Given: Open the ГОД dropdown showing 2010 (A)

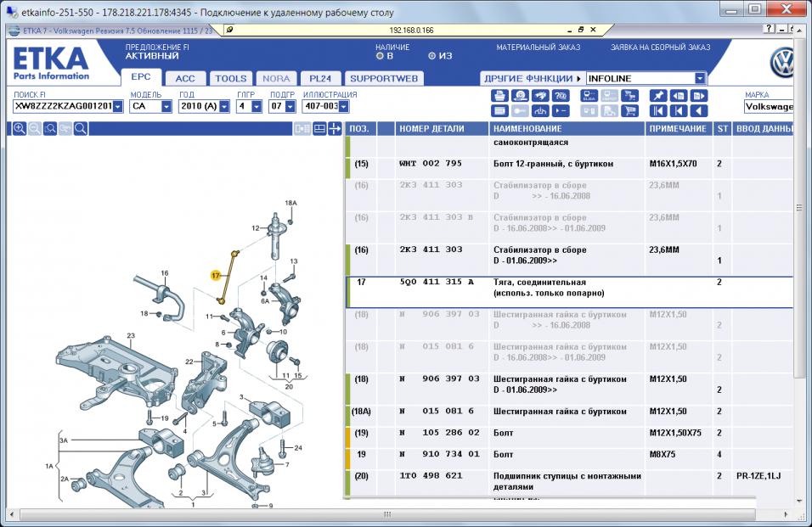Looking at the screenshot, I should click(x=224, y=107).
